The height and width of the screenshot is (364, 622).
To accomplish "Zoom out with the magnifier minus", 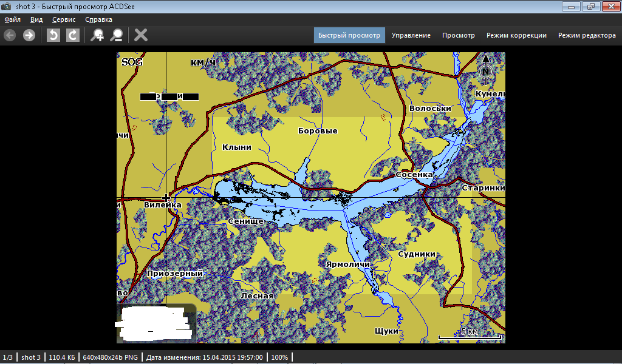I will 116,35.
